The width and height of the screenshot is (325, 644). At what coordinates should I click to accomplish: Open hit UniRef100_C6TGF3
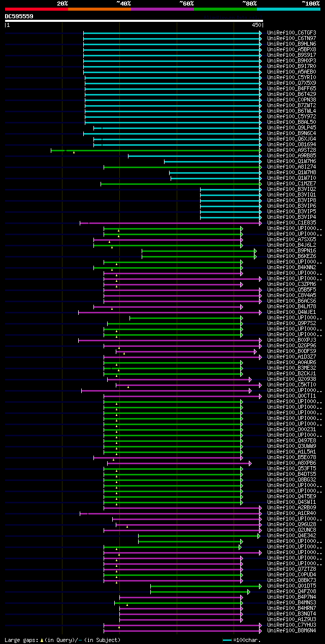[291, 33]
